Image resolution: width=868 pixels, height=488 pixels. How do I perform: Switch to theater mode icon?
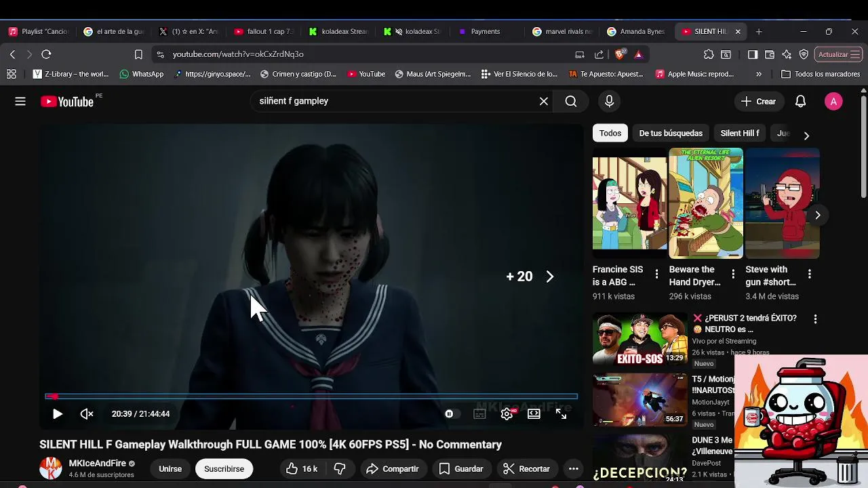point(534,413)
